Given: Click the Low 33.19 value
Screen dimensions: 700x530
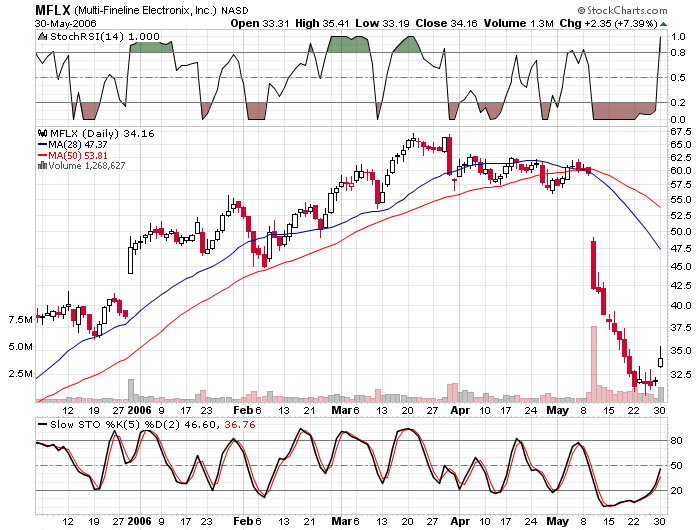Looking at the screenshot, I should pyautogui.click(x=382, y=24).
